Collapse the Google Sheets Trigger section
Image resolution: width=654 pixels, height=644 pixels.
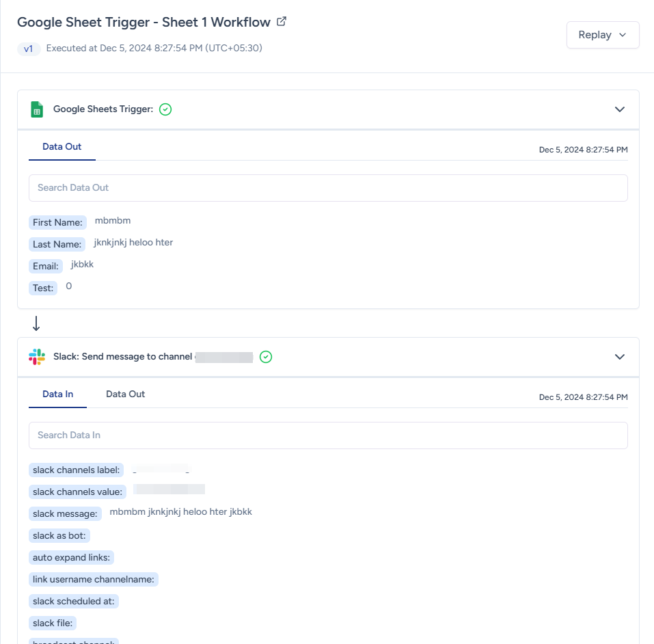[619, 109]
